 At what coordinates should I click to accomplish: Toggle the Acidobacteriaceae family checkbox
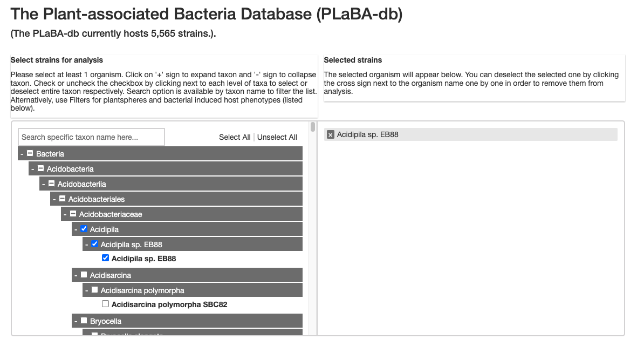coord(73,214)
